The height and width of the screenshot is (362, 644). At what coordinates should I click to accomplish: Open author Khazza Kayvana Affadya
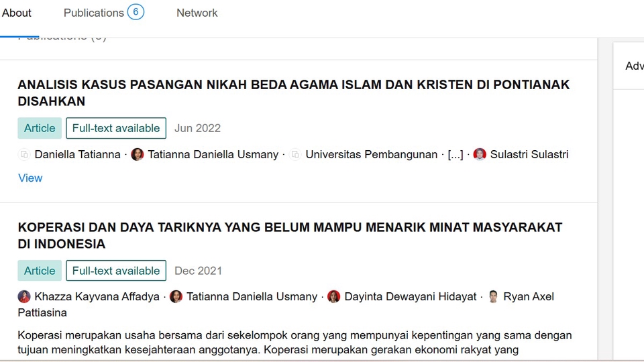coord(97,296)
